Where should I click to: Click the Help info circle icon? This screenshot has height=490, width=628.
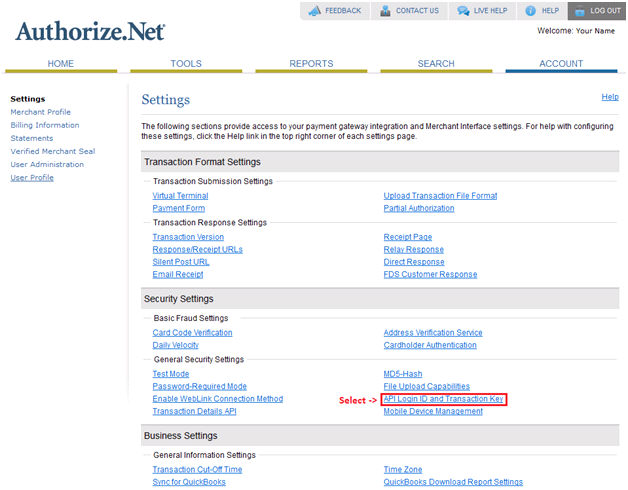point(530,10)
